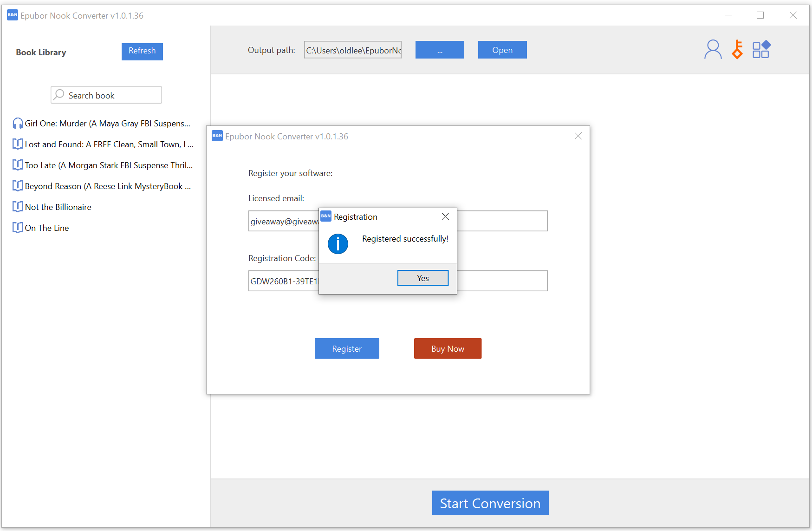Close the Register your software window

click(x=578, y=136)
